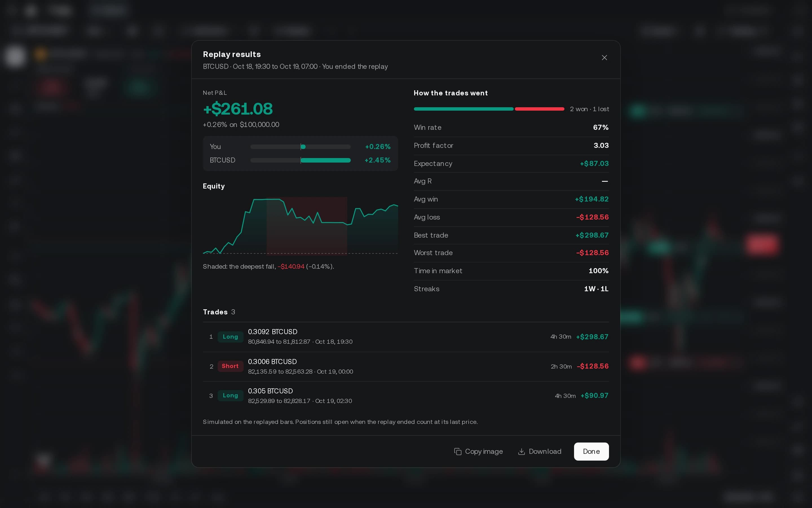This screenshot has height=508, width=812.
Task: Click the BTCUSD benchmark performance bar
Action: click(300, 160)
